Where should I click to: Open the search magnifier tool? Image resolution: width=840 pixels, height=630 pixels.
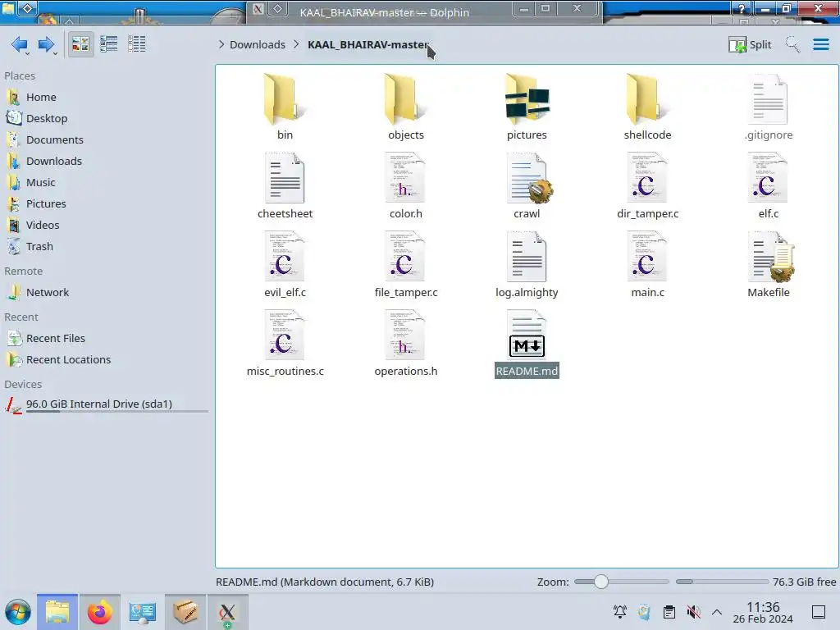pyautogui.click(x=792, y=44)
